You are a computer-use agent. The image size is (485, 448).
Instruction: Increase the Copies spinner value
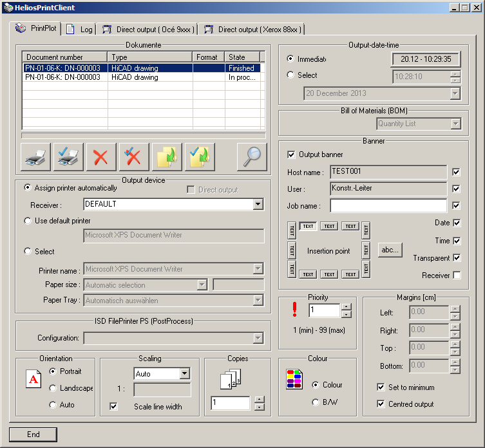[260, 400]
